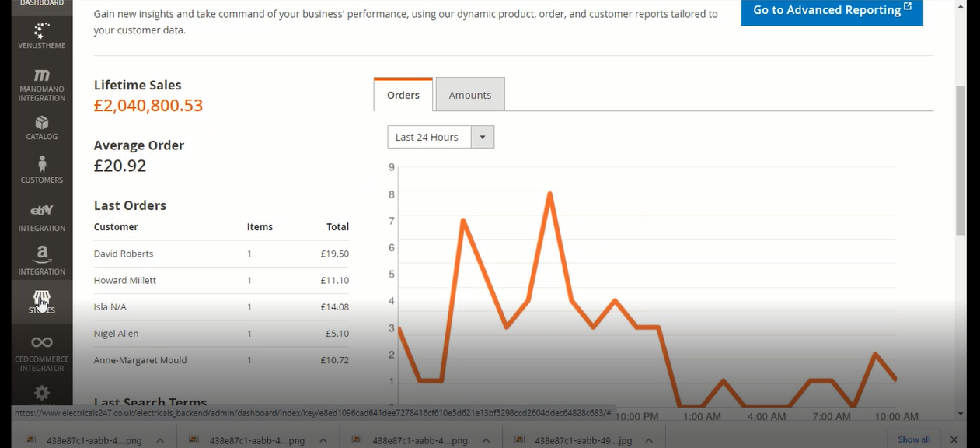Click the £10.72 order total
The height and width of the screenshot is (448, 980).
[334, 360]
